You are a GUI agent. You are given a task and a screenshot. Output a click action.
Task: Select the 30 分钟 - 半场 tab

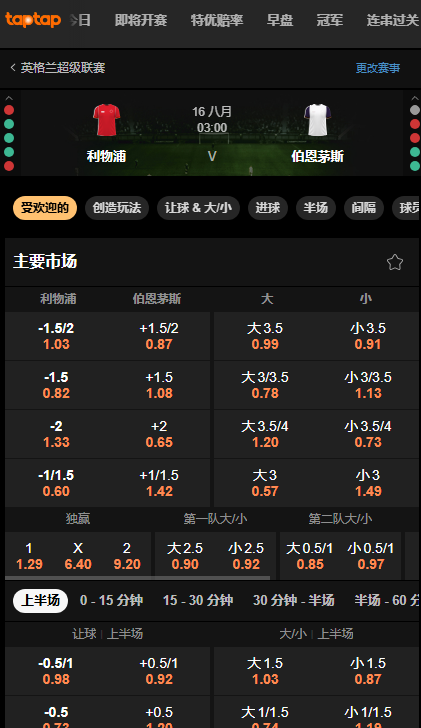293,600
